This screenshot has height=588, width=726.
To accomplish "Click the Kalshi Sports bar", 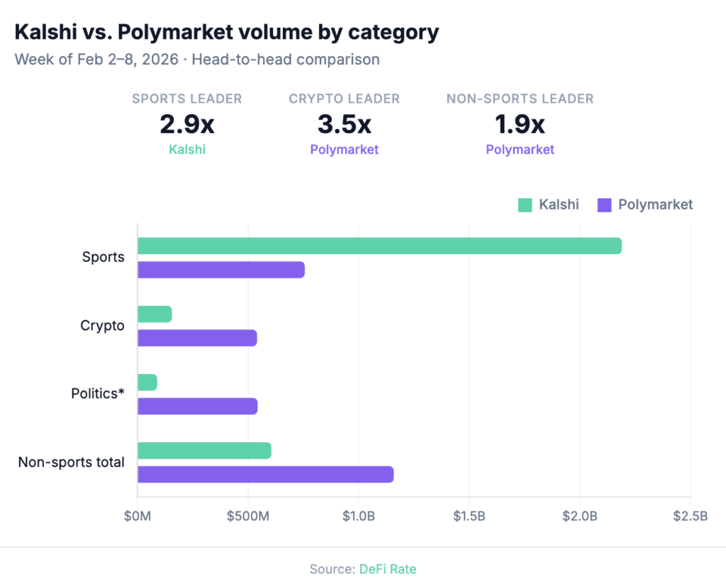I will (379, 246).
